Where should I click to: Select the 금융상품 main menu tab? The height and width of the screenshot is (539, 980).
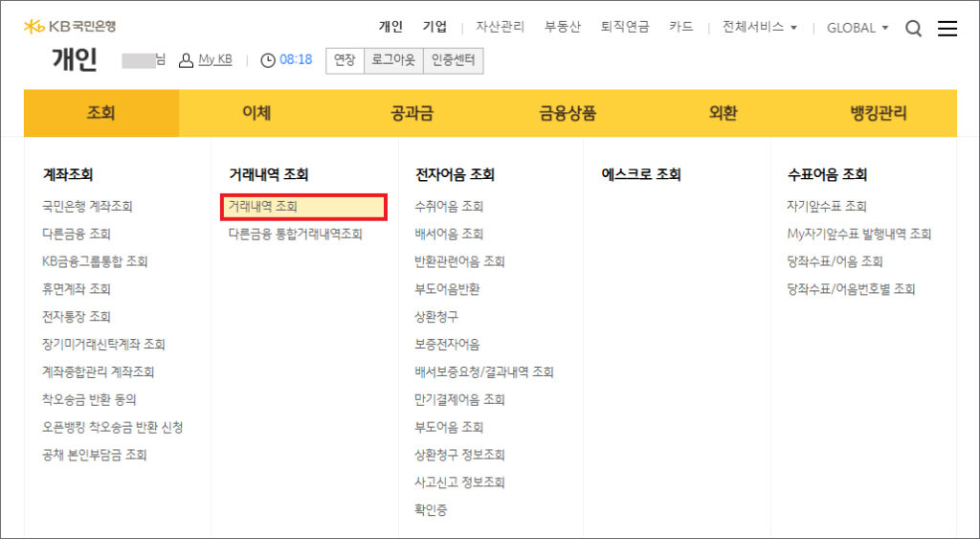point(568,113)
